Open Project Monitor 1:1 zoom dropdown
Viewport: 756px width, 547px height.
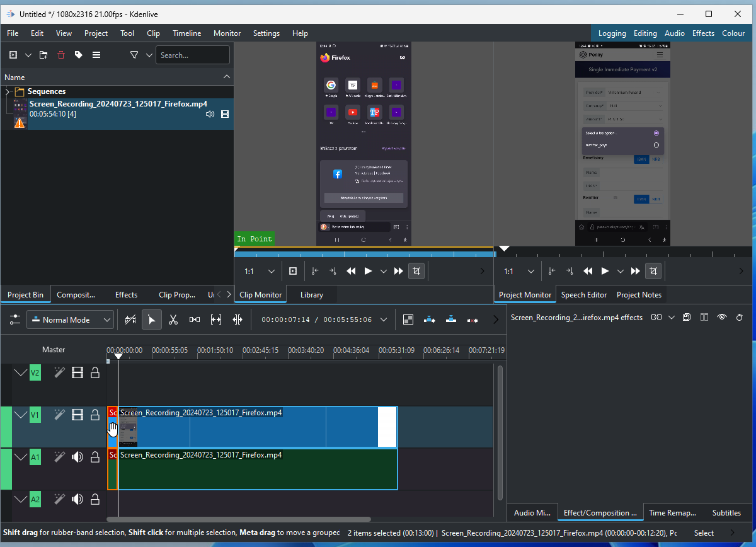coord(519,271)
